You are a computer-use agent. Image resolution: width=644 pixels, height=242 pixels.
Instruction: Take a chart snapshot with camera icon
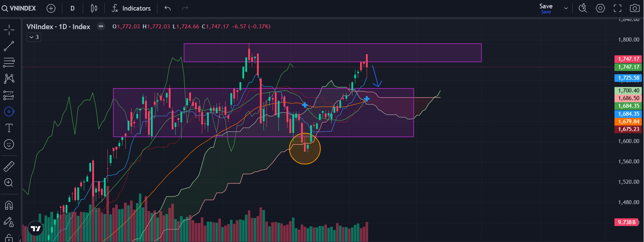point(635,8)
